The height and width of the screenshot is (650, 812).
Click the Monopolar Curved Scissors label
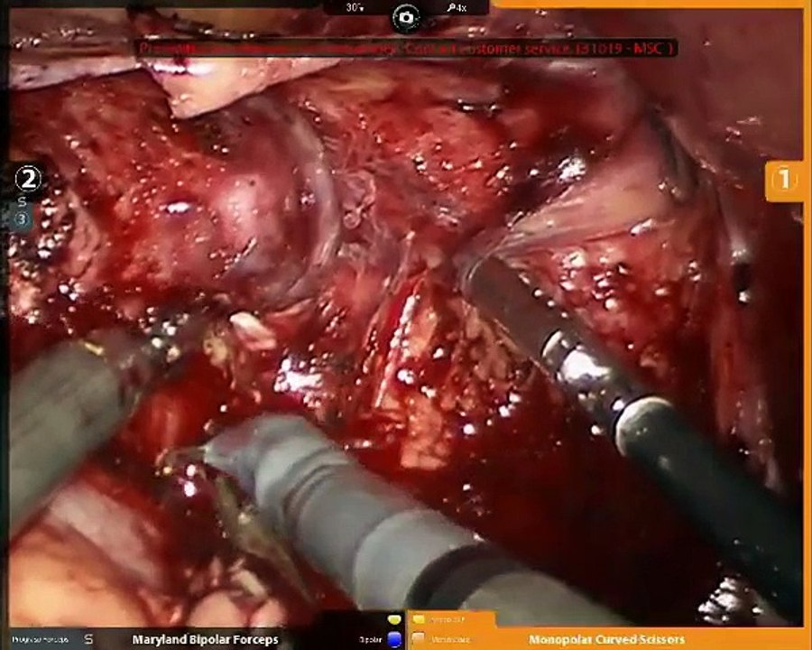606,640
